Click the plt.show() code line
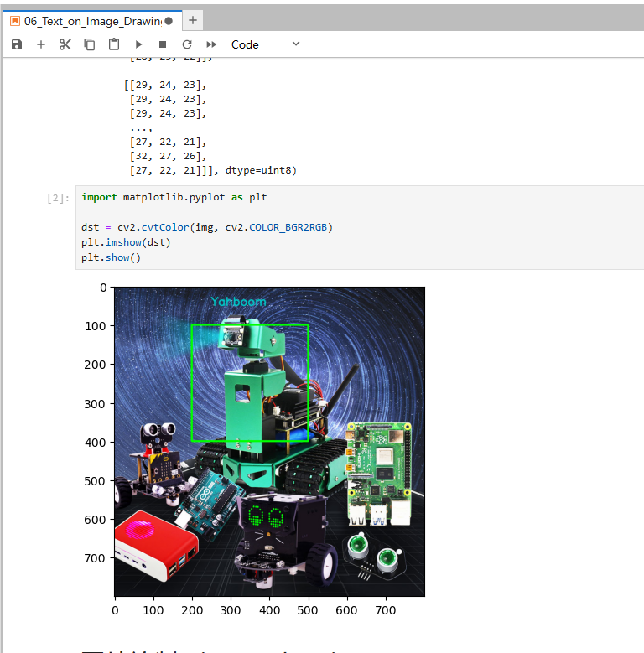Viewport: 644px width, 653px height. tap(112, 257)
